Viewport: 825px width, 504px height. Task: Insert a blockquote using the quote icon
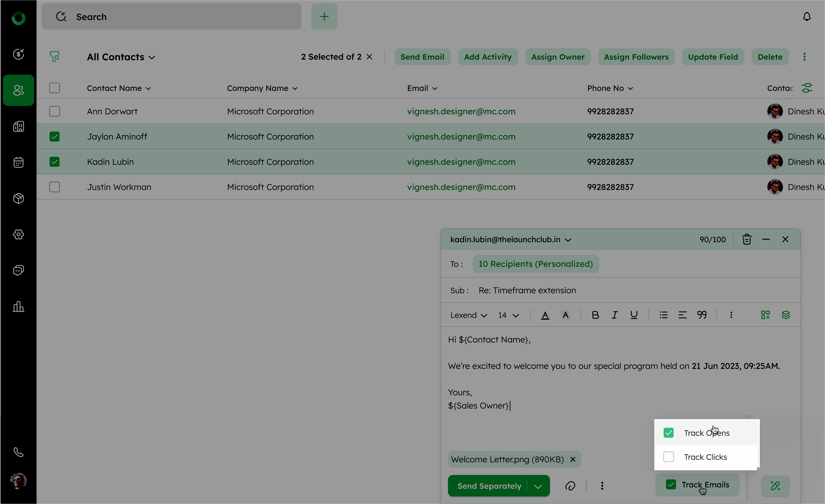click(x=702, y=315)
